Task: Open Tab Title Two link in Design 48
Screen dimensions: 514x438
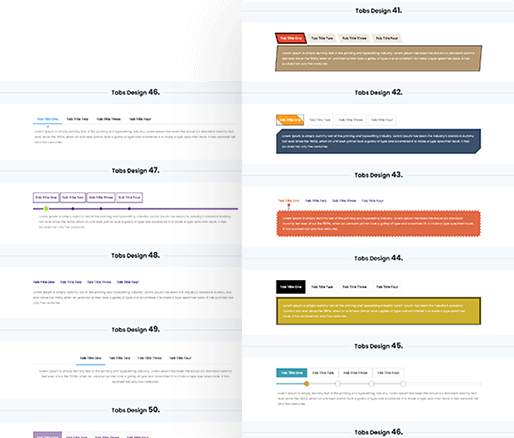Action: click(71, 282)
